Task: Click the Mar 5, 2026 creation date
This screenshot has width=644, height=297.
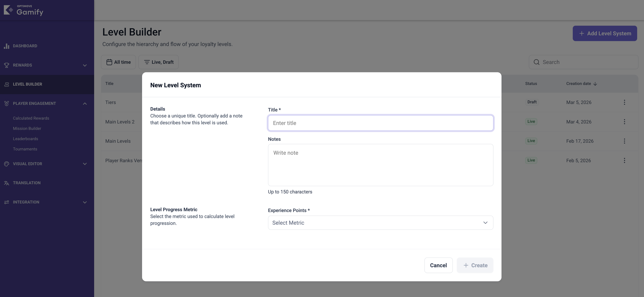Action: 579,102
